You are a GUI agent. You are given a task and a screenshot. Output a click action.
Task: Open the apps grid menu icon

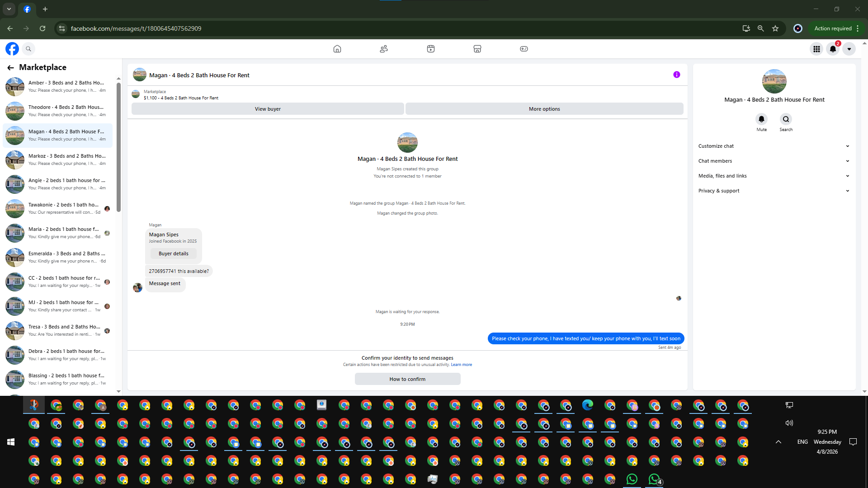[816, 49]
